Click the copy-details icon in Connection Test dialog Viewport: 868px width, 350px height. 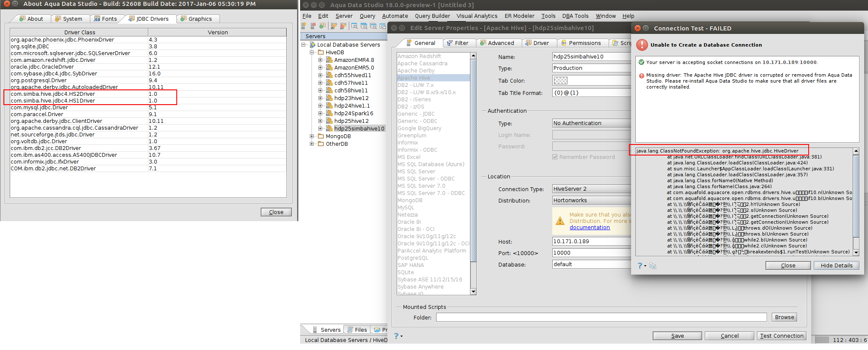(653, 266)
